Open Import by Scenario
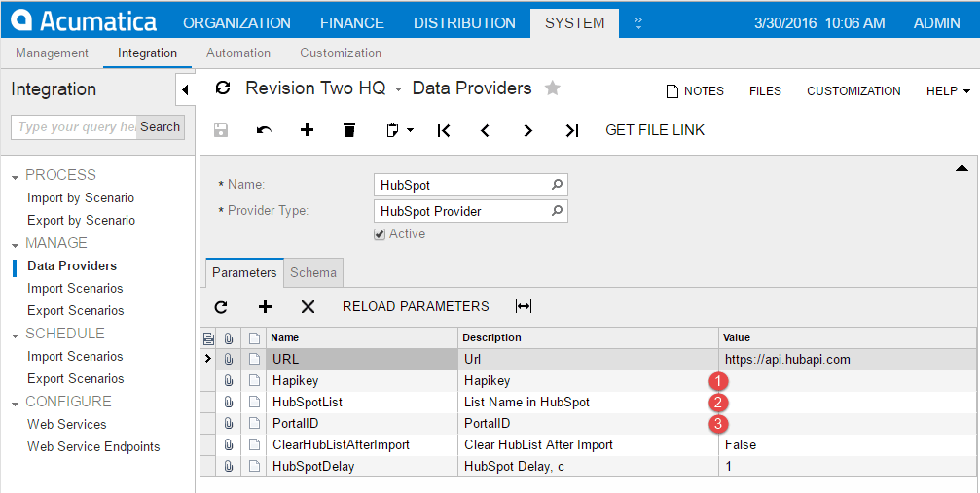 (x=81, y=198)
